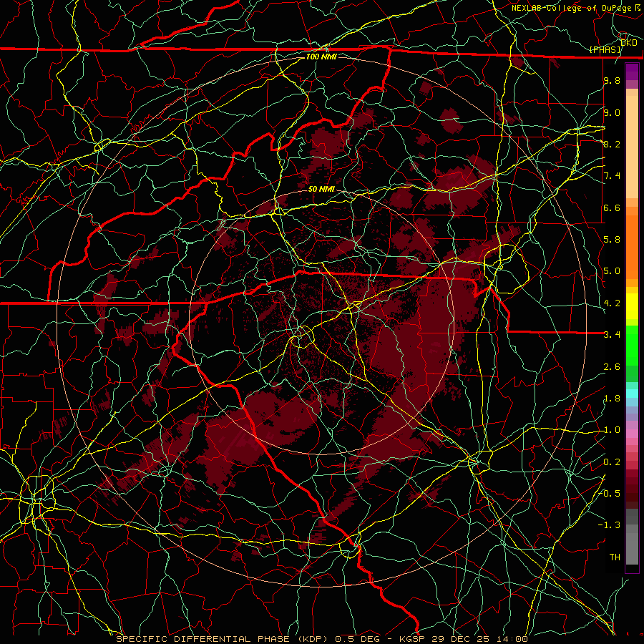The width and height of the screenshot is (644, 644).
Task: Click the [PHAS] label above color bar
Action: tap(605, 49)
